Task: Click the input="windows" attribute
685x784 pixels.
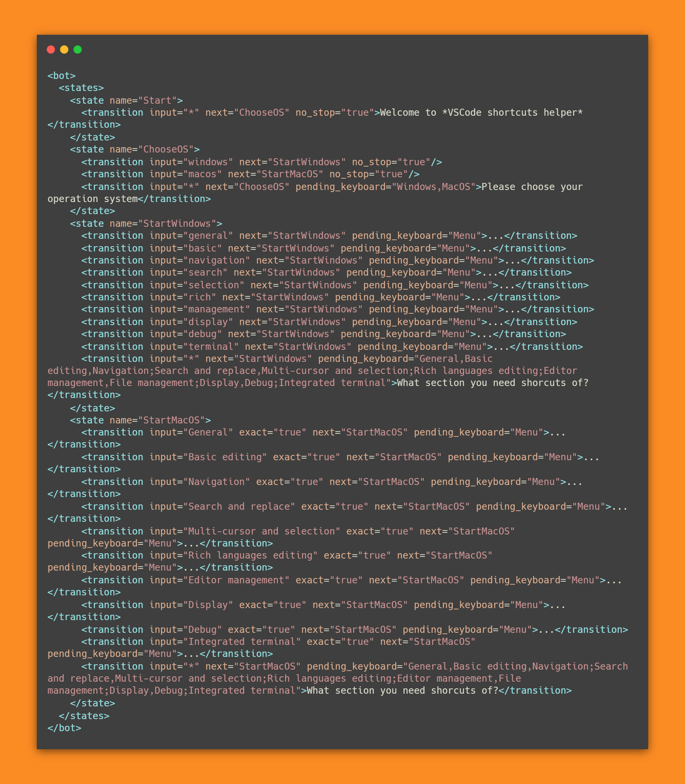Action: click(x=191, y=162)
